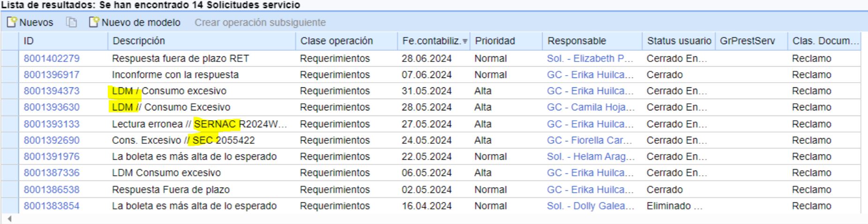Select row selector for 8001396917
The width and height of the screenshot is (868, 224).
9,75
